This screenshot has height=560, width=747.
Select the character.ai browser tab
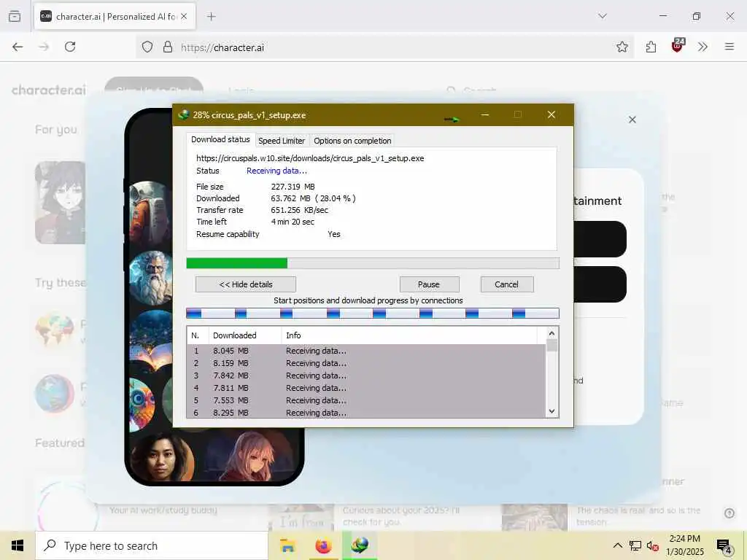pyautogui.click(x=115, y=17)
